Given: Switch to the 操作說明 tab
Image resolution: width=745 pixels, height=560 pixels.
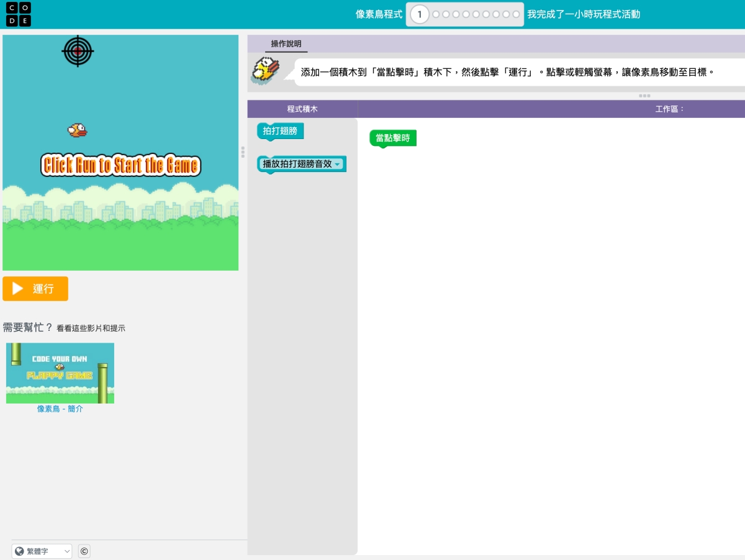Looking at the screenshot, I should (x=286, y=44).
